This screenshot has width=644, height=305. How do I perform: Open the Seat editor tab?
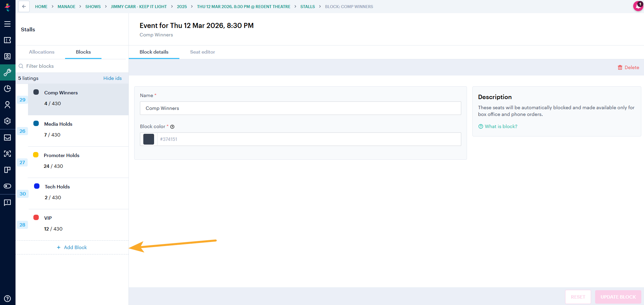click(202, 52)
